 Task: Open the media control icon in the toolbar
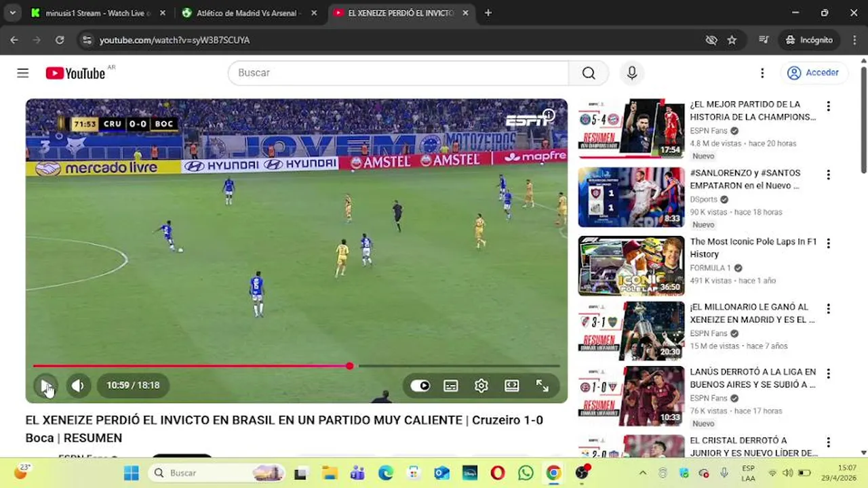tap(764, 40)
